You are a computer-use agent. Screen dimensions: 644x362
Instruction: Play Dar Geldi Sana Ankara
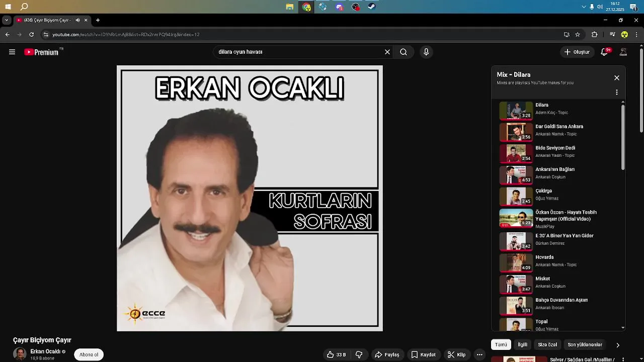[x=558, y=132]
